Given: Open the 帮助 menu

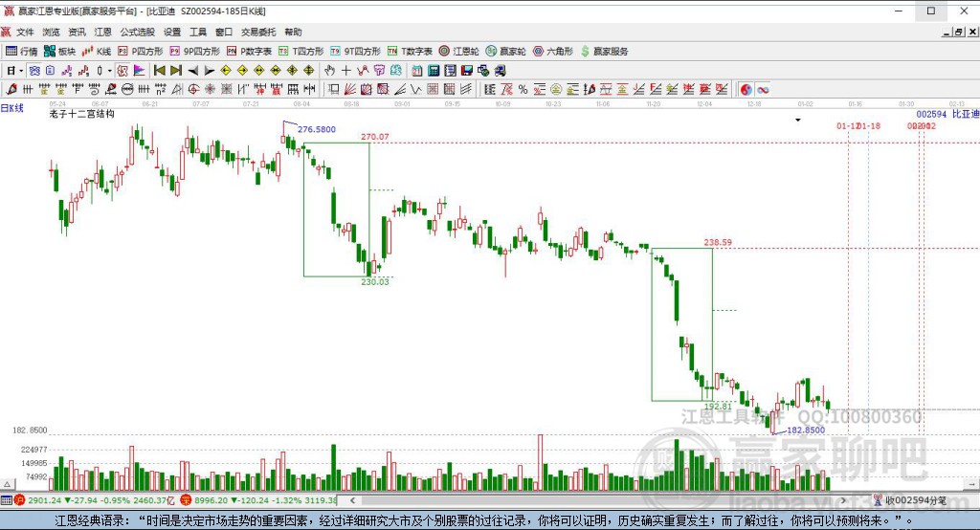Looking at the screenshot, I should point(293,32).
